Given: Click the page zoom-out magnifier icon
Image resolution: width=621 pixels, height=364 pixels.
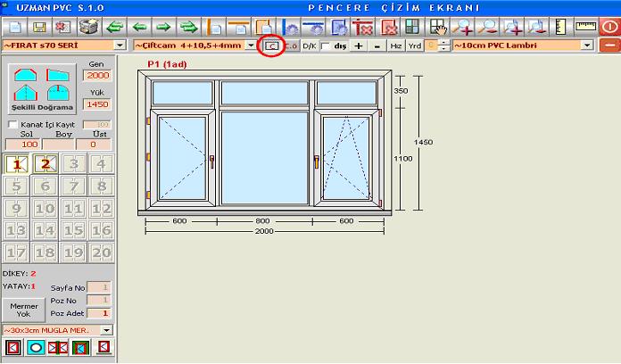Looking at the screenshot, I should pyautogui.click(x=537, y=28).
